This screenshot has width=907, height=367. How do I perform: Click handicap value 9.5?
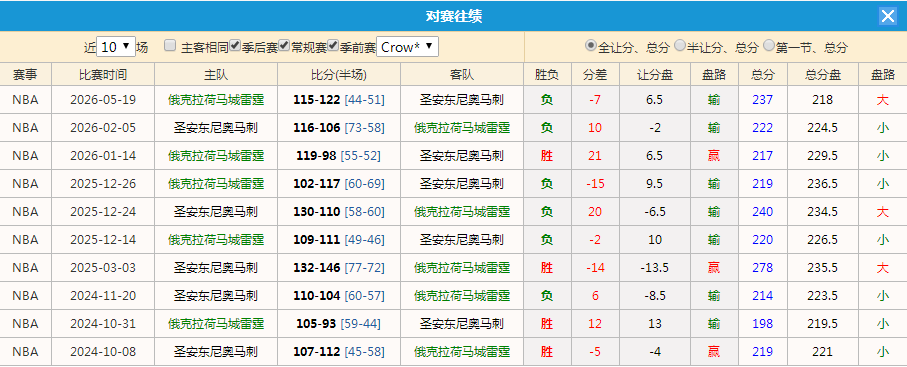(x=655, y=184)
